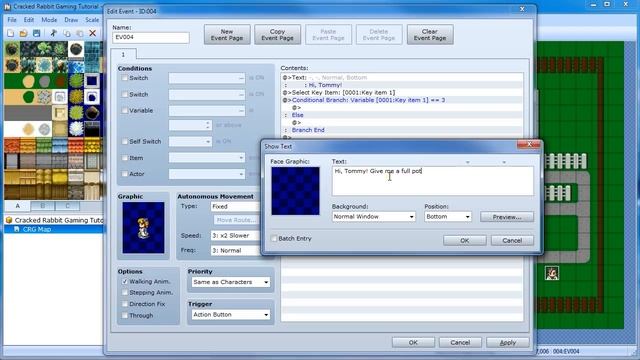
Task: Enable the Variable condition checkbox
Action: pos(124,110)
